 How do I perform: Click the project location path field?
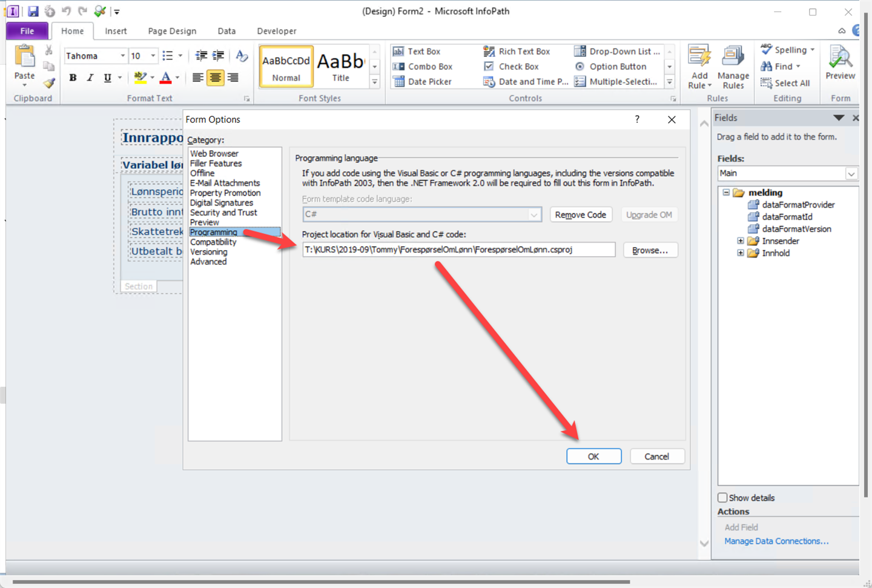(x=459, y=249)
